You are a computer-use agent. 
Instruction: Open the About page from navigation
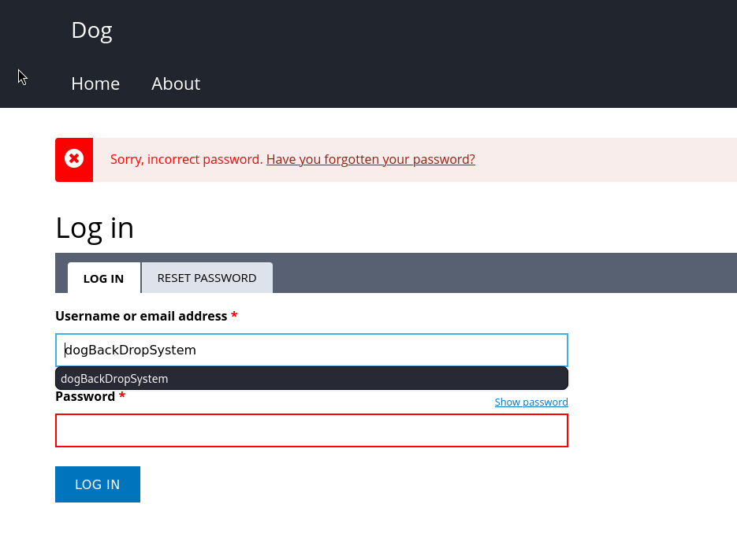[x=176, y=83]
